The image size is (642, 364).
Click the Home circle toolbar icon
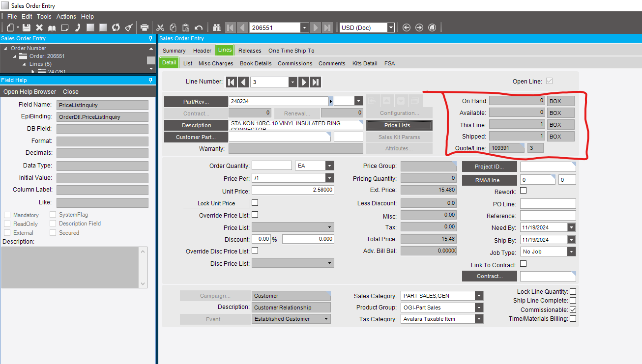click(432, 28)
